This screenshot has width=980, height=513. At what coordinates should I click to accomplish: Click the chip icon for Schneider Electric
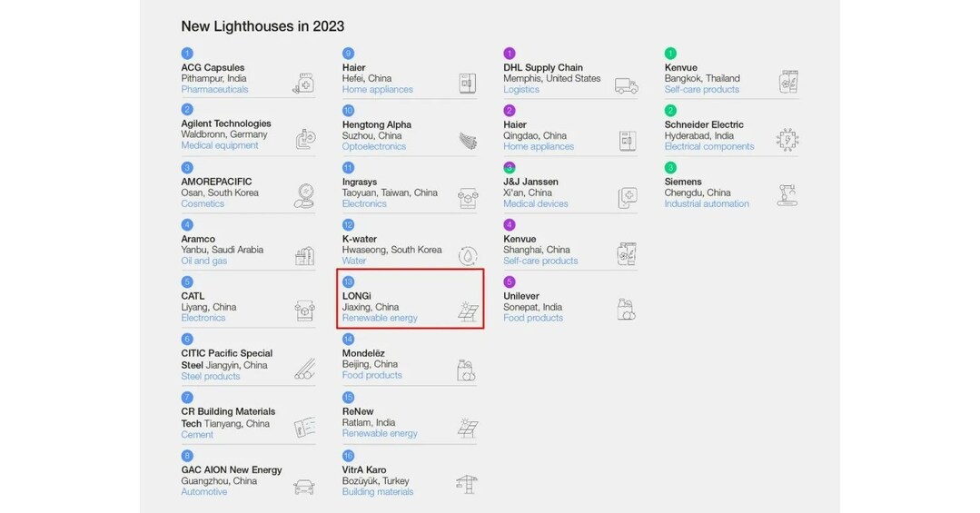(x=787, y=139)
